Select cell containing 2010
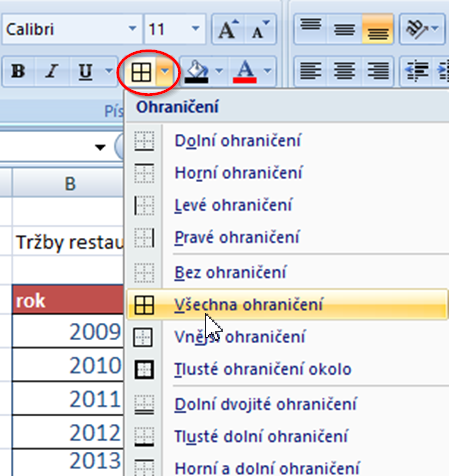449x476 pixels. click(x=68, y=365)
